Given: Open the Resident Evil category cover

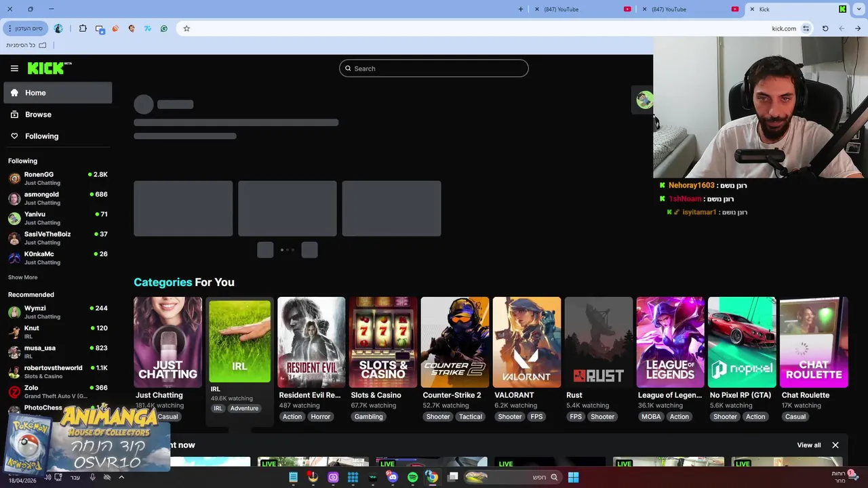Looking at the screenshot, I should pyautogui.click(x=311, y=342).
